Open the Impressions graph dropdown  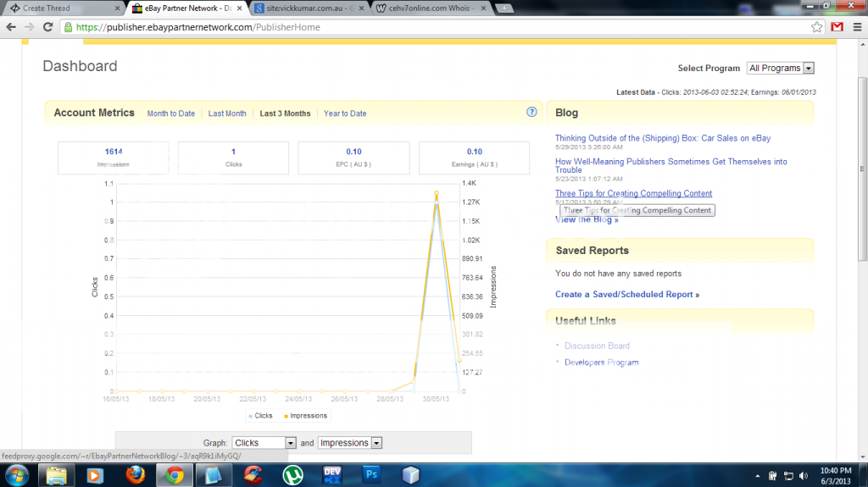click(349, 443)
